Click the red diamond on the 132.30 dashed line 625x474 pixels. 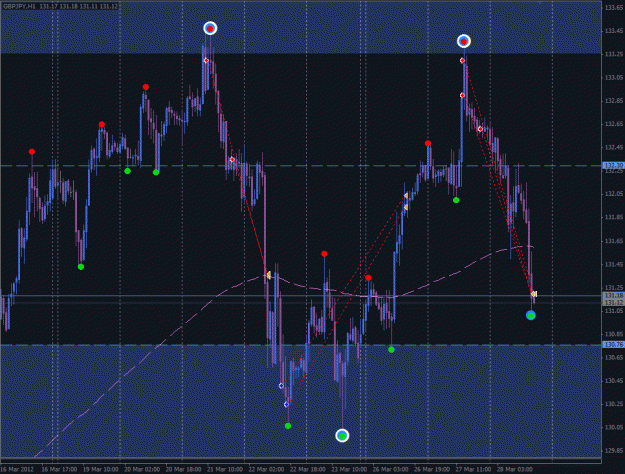point(232,159)
